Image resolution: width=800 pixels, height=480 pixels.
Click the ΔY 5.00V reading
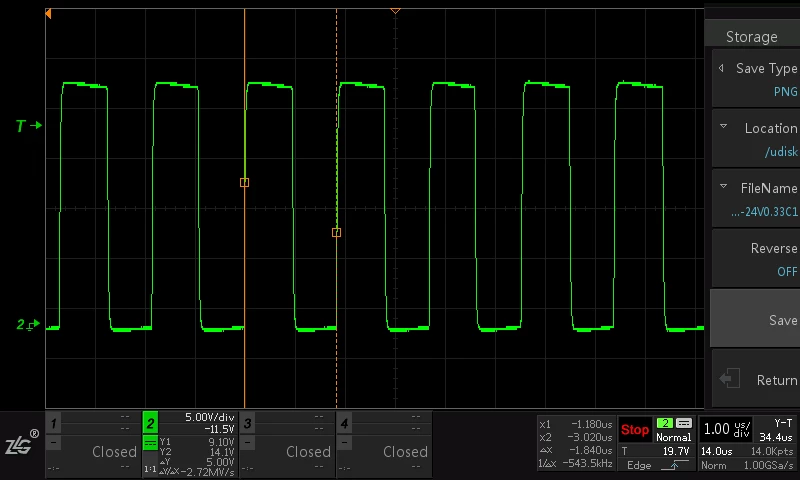click(x=197, y=462)
